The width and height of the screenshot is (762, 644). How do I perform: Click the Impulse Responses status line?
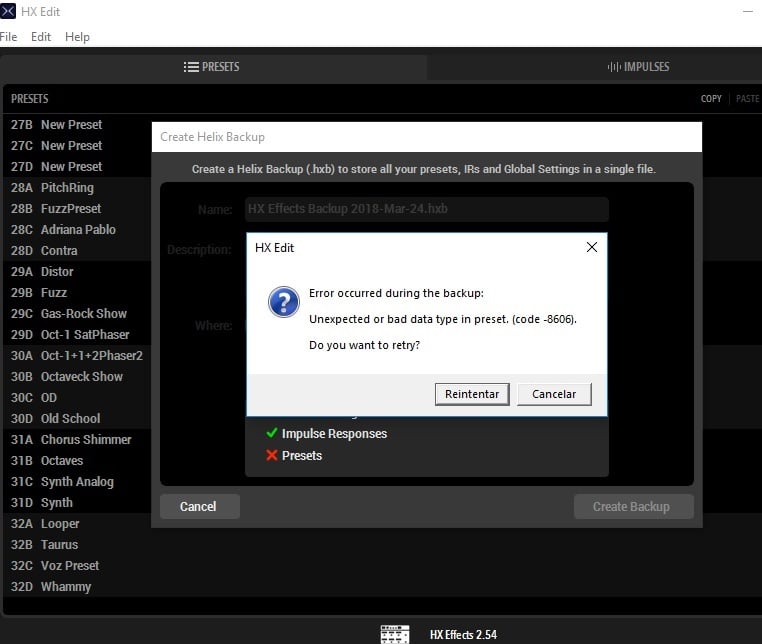coord(327,433)
